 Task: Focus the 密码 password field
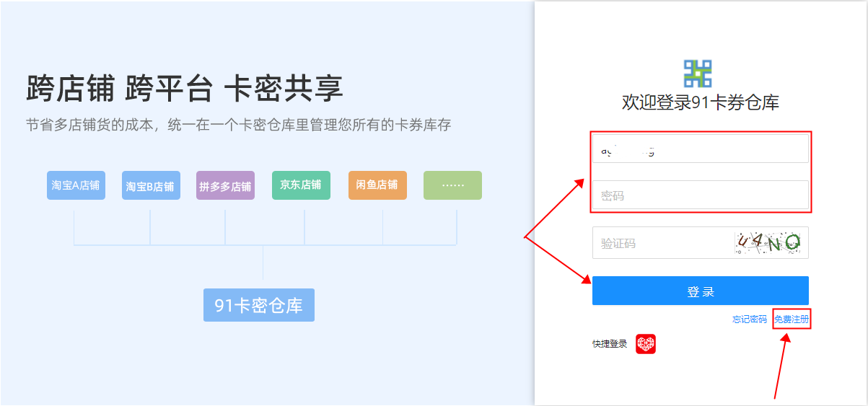(x=701, y=195)
